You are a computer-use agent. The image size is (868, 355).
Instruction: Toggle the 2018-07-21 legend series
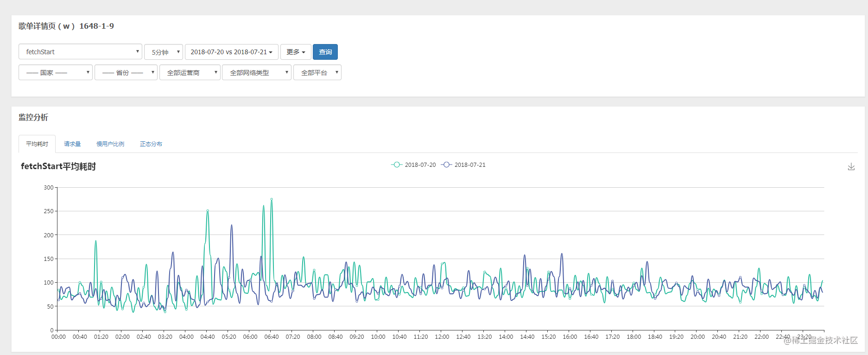point(463,165)
